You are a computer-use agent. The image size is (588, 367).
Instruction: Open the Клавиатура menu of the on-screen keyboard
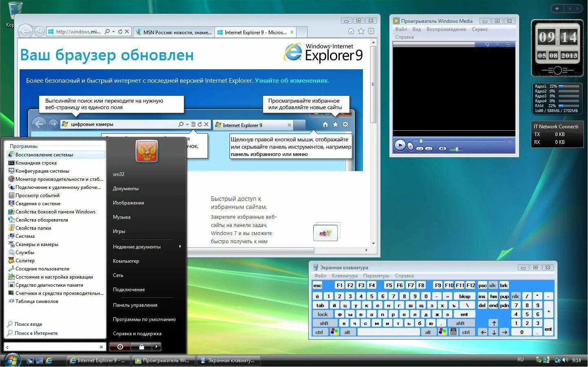coord(344,276)
